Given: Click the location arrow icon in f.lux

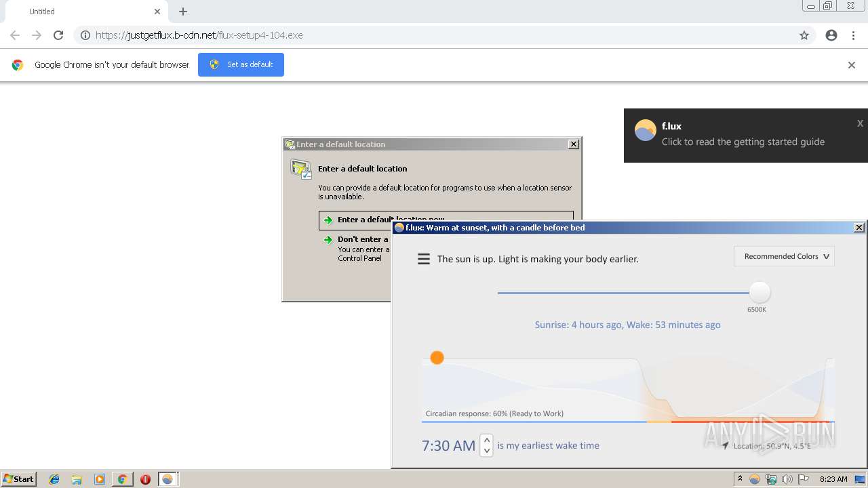Looking at the screenshot, I should [725, 445].
